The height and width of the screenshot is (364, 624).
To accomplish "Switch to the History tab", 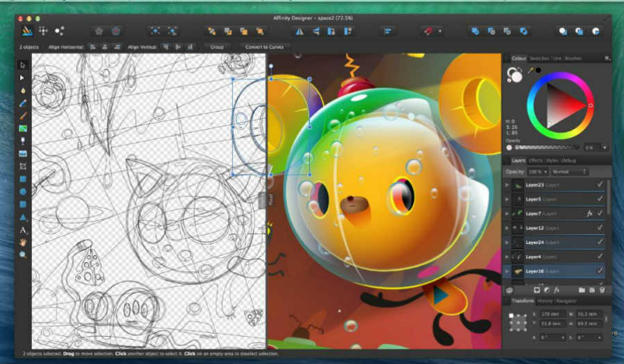I will (545, 301).
